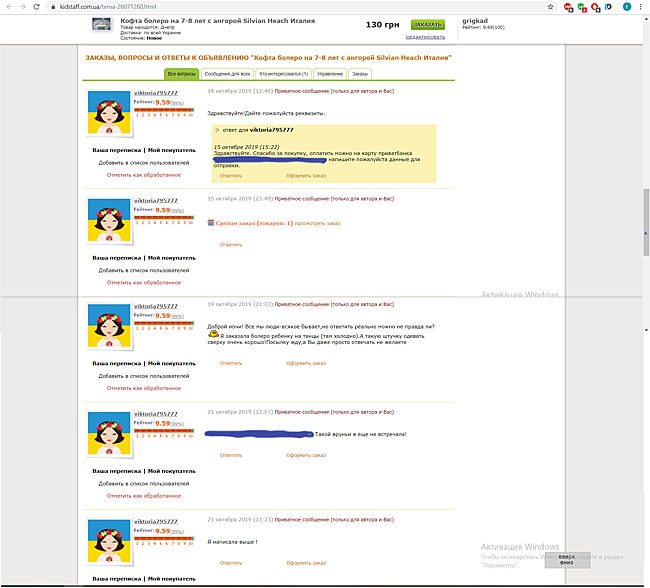Open the Chrome three-dot menu

[x=641, y=7]
